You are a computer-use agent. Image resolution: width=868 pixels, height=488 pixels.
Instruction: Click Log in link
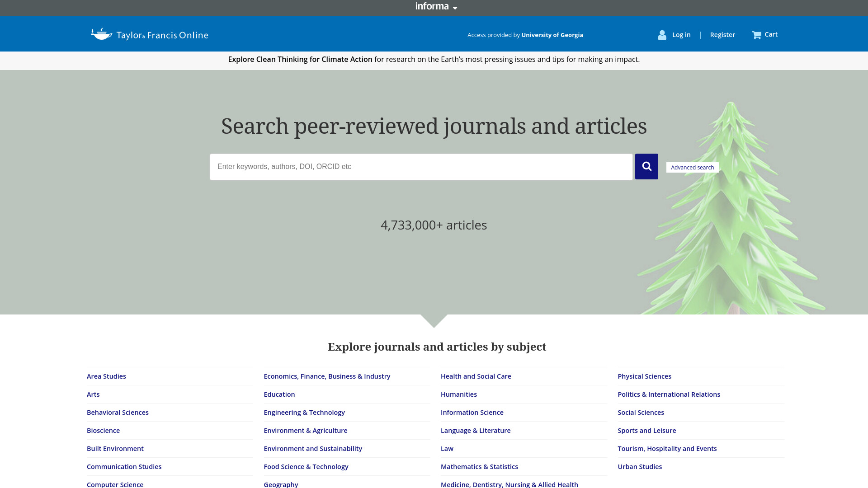(x=681, y=35)
